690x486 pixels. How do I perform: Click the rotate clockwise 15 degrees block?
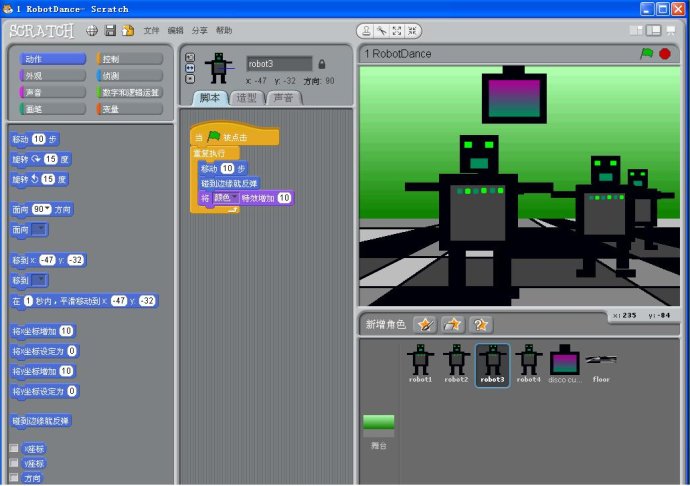pos(41,159)
